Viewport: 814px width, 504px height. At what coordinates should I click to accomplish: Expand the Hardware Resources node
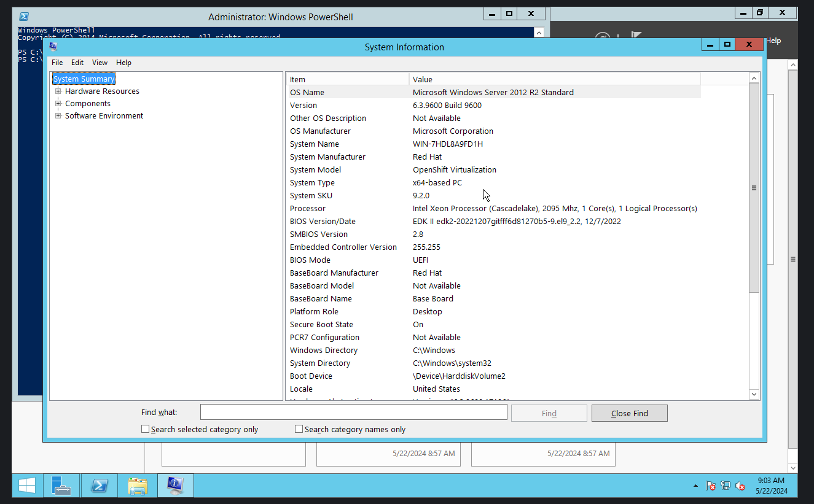click(58, 91)
